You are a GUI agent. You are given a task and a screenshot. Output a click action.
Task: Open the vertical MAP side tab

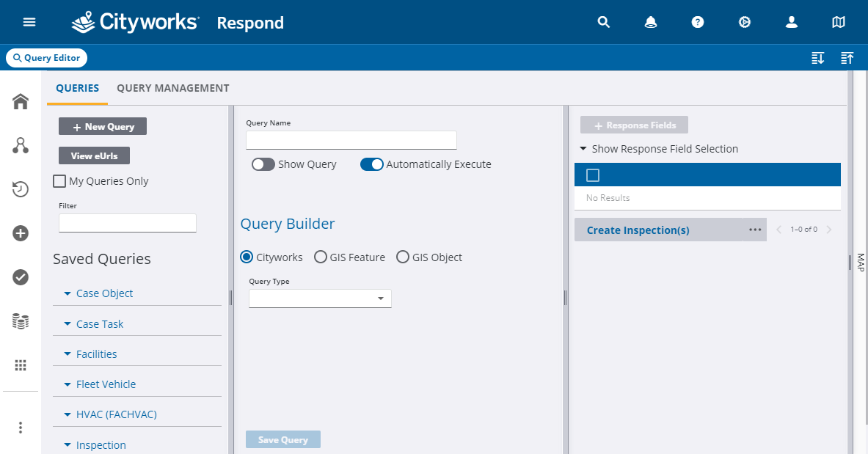(861, 262)
